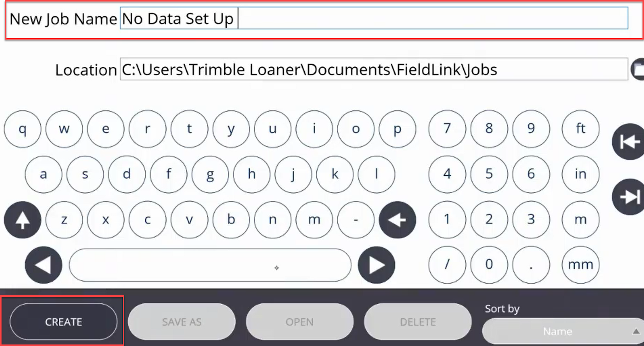This screenshot has height=346, width=644.
Task: Select the mm unit key
Action: (580, 265)
